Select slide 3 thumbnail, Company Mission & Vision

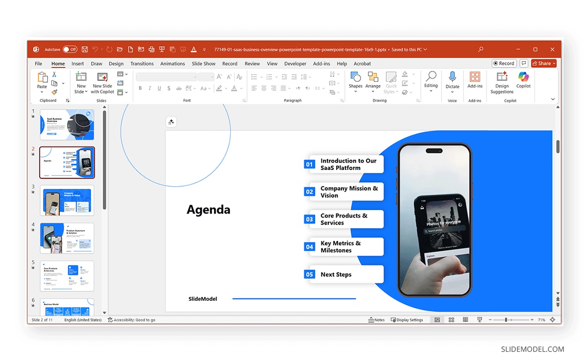(x=67, y=200)
